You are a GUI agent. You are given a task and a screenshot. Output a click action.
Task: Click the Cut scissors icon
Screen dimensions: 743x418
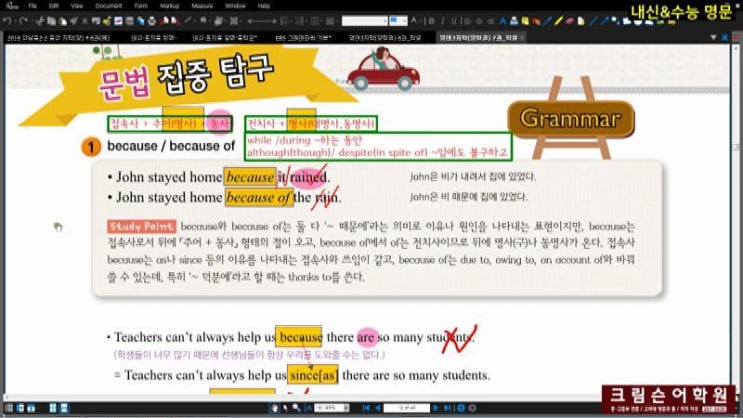[x=40, y=21]
